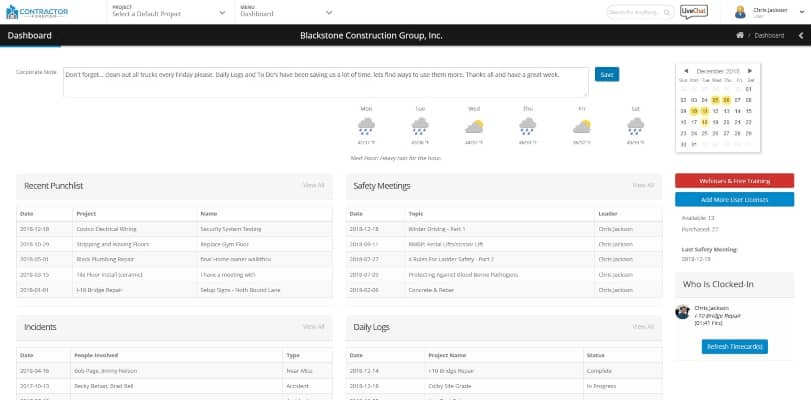Open the LiveChat icon
This screenshot has height=400, width=811.
tap(694, 12)
